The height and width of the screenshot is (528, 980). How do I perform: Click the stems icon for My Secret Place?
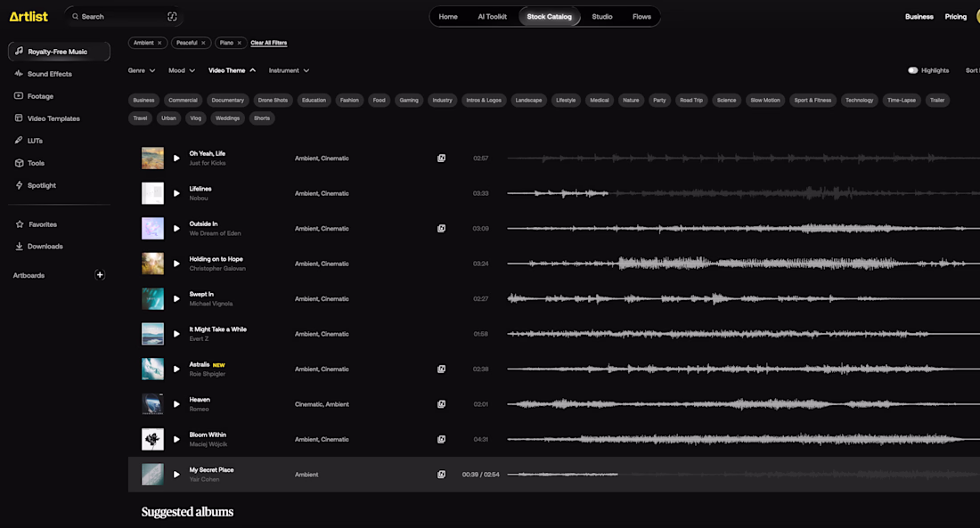[441, 475]
